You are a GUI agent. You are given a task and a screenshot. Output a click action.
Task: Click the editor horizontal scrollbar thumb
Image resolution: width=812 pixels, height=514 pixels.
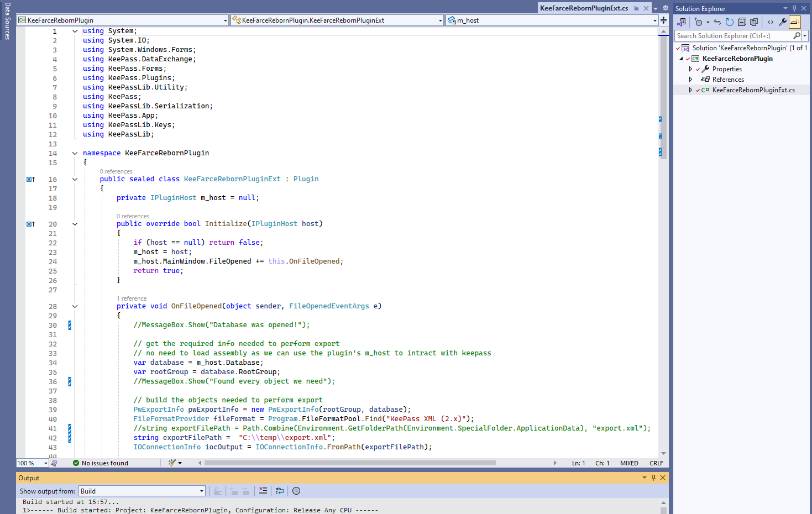350,463
